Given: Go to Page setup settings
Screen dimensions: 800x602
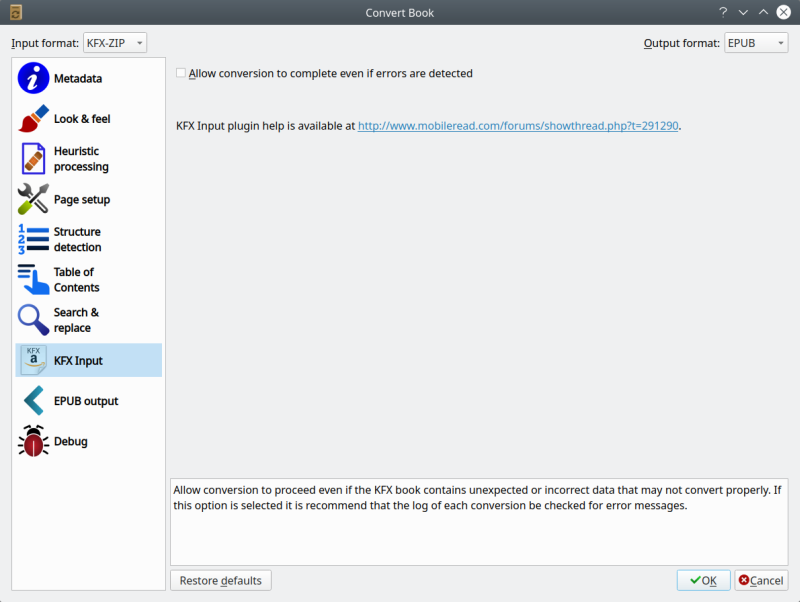Looking at the screenshot, I should 83,199.
